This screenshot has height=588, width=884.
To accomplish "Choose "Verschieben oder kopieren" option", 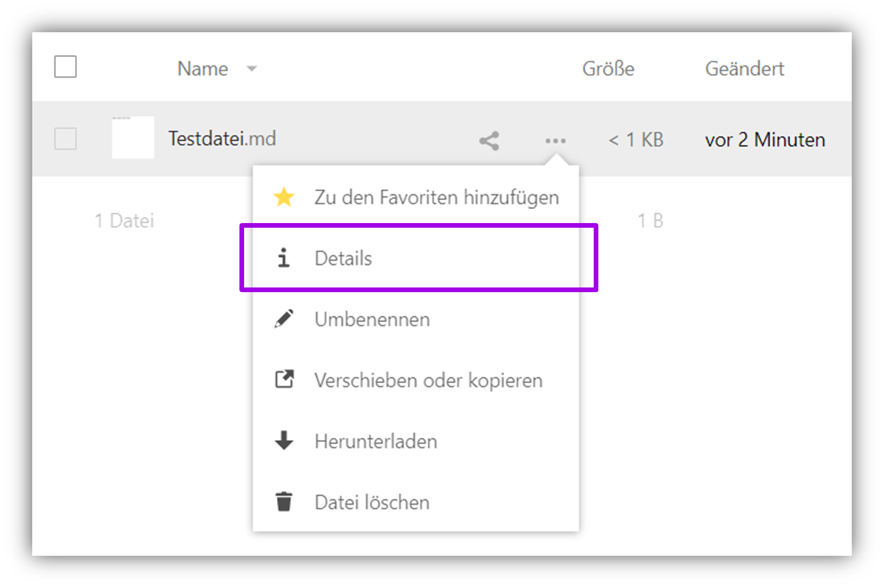I will click(428, 380).
